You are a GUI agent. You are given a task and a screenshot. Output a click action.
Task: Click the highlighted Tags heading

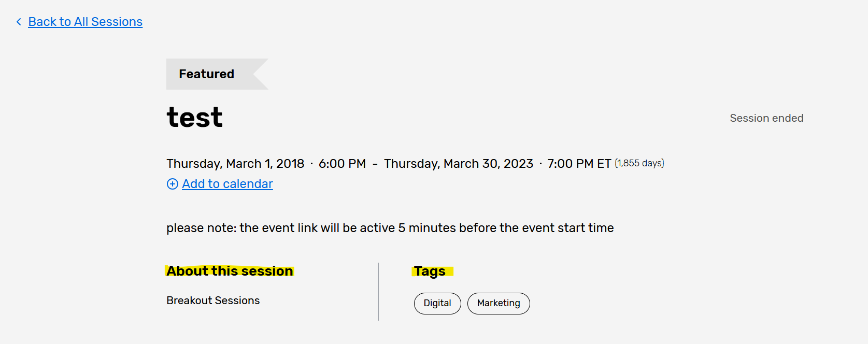(x=430, y=271)
